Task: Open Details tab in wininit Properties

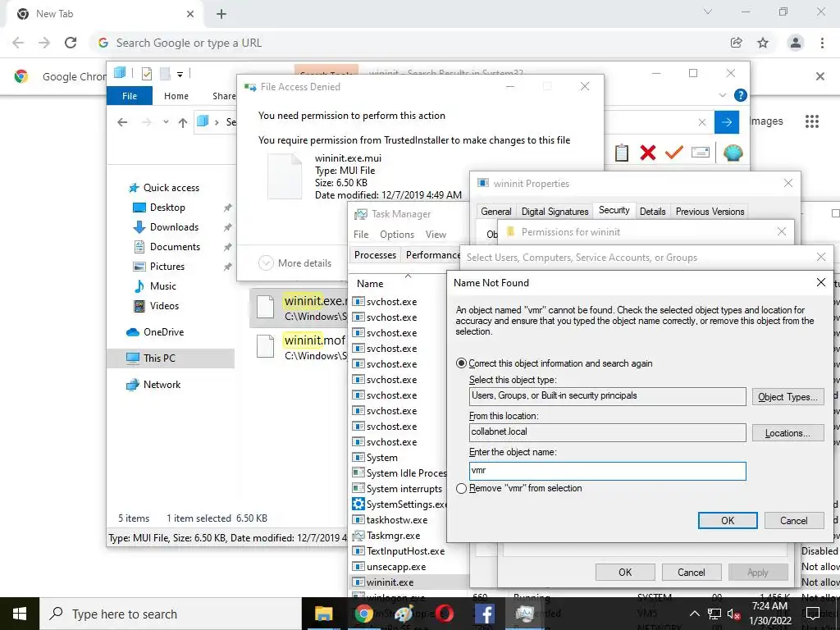Action: pos(652,212)
